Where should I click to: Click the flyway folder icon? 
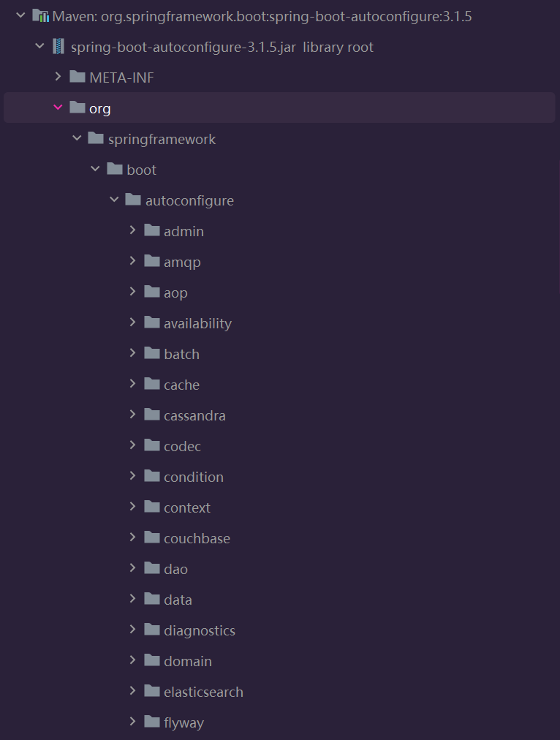coord(152,721)
